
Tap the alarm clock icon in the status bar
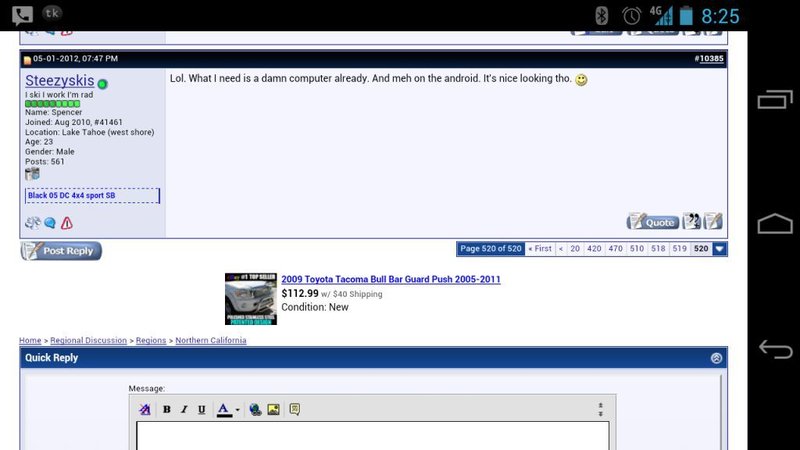632,16
